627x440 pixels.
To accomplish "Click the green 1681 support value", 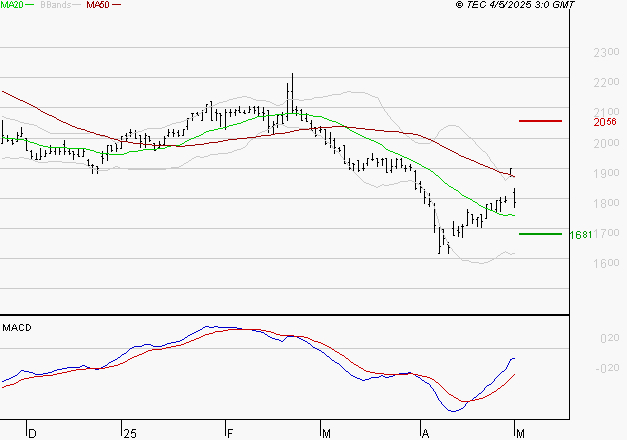I will coord(581,235).
